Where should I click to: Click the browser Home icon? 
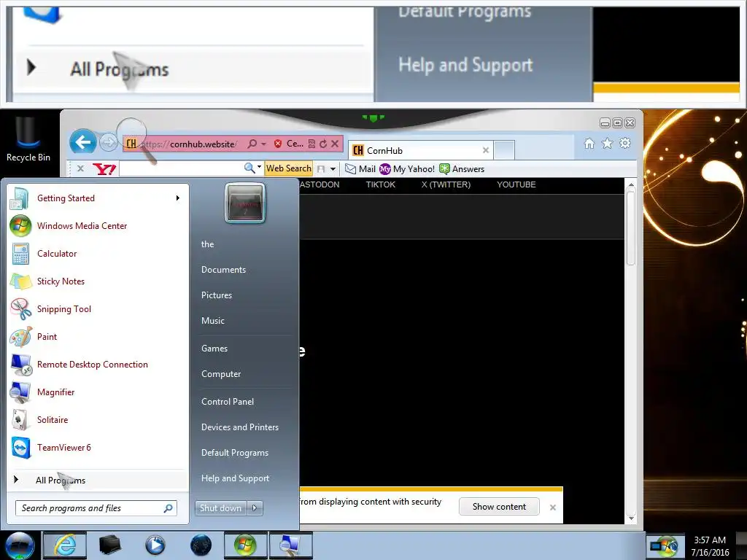click(x=589, y=144)
